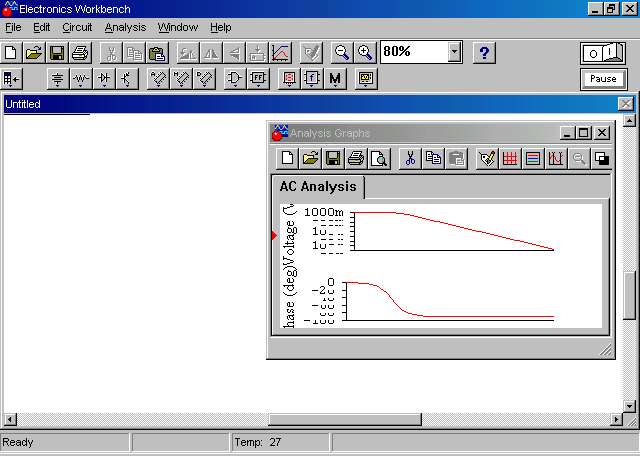
Task: Open the Miscellaneous M parts bin
Action: [335, 78]
